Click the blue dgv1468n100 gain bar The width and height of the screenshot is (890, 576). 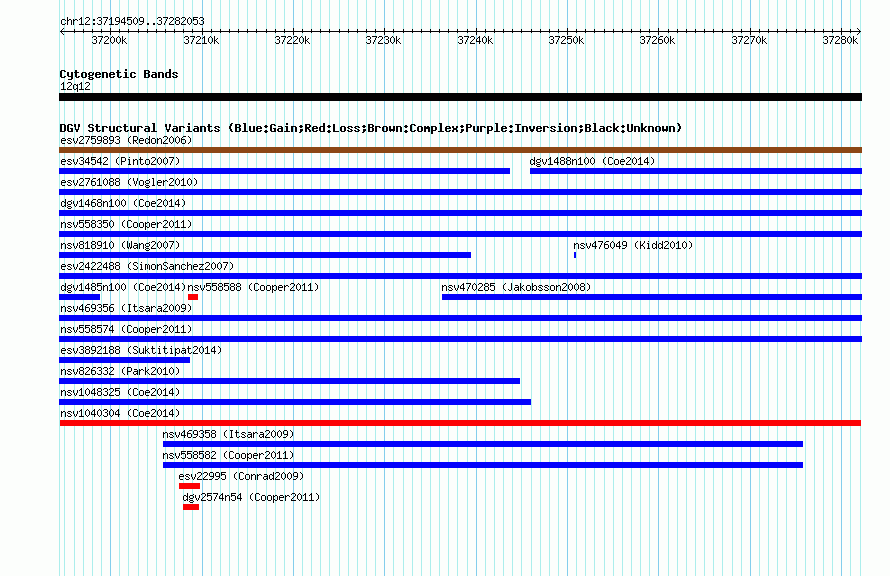(460, 213)
